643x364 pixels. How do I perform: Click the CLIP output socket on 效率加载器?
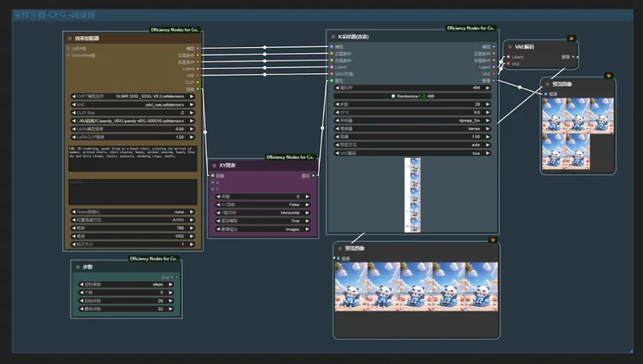pyautogui.click(x=198, y=82)
